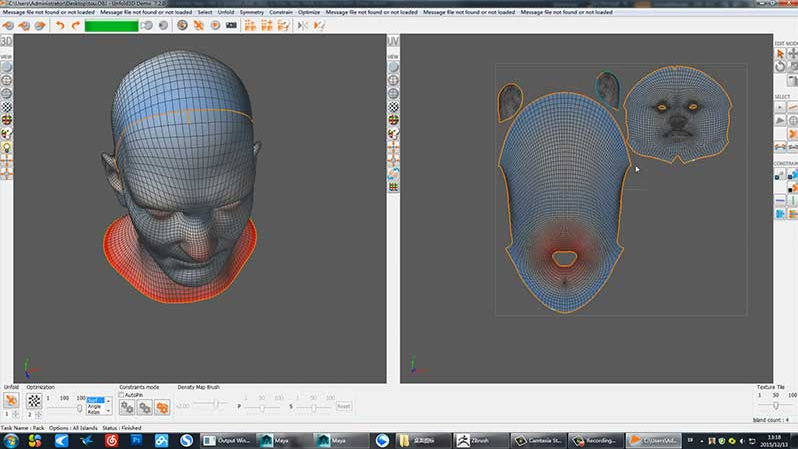Viewport: 798px width, 449px height.
Task: Click the first orange island packing icon
Action: point(250,25)
